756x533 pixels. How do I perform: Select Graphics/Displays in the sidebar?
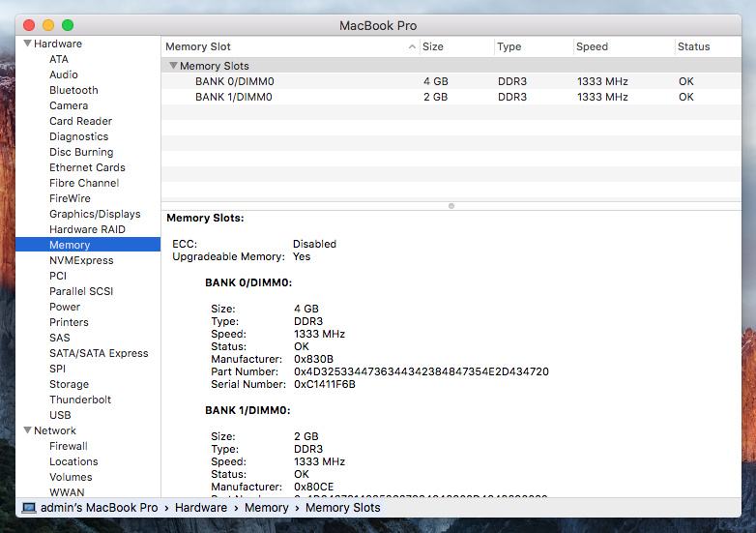pyautogui.click(x=95, y=214)
